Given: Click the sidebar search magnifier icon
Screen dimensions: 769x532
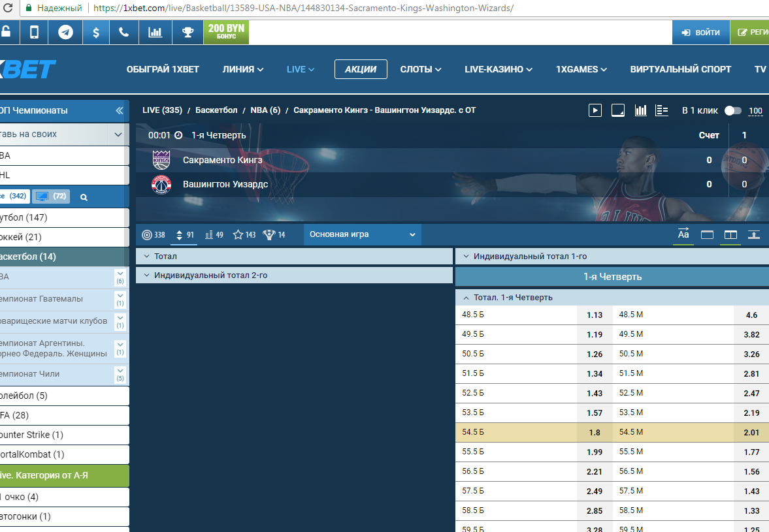Looking at the screenshot, I should coord(84,197).
